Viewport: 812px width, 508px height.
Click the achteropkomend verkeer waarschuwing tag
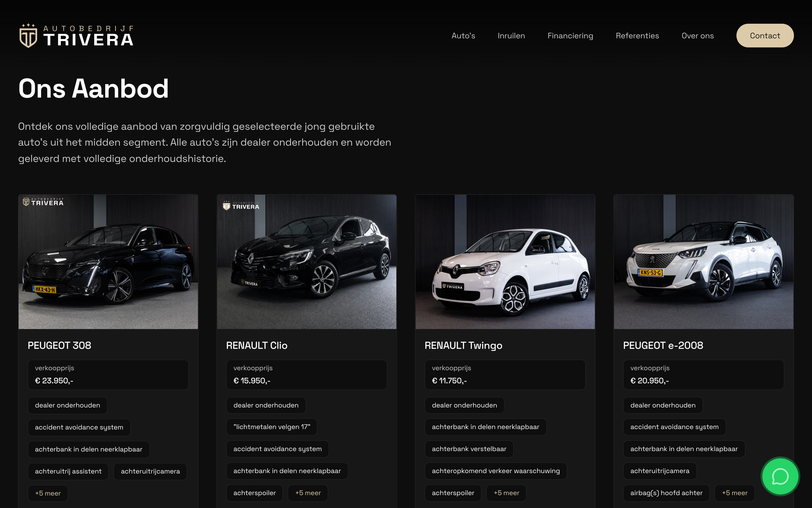point(496,471)
